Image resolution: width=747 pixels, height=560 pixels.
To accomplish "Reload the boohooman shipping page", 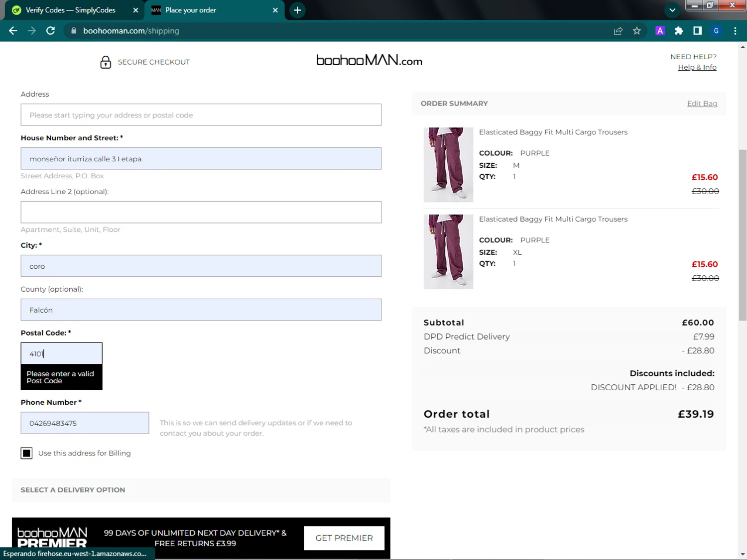I will click(50, 31).
